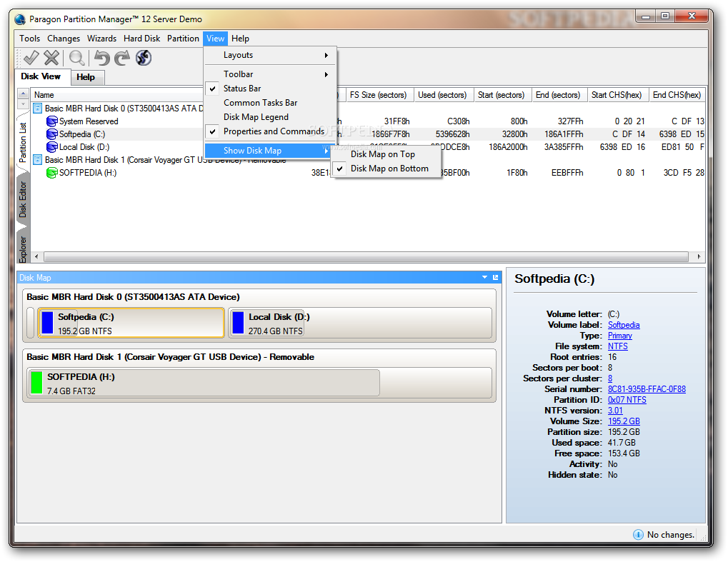Click the Primary type link

(620, 336)
